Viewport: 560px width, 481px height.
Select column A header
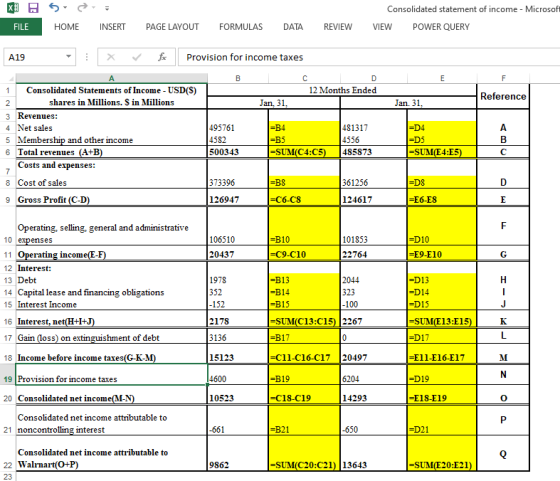tap(111, 78)
